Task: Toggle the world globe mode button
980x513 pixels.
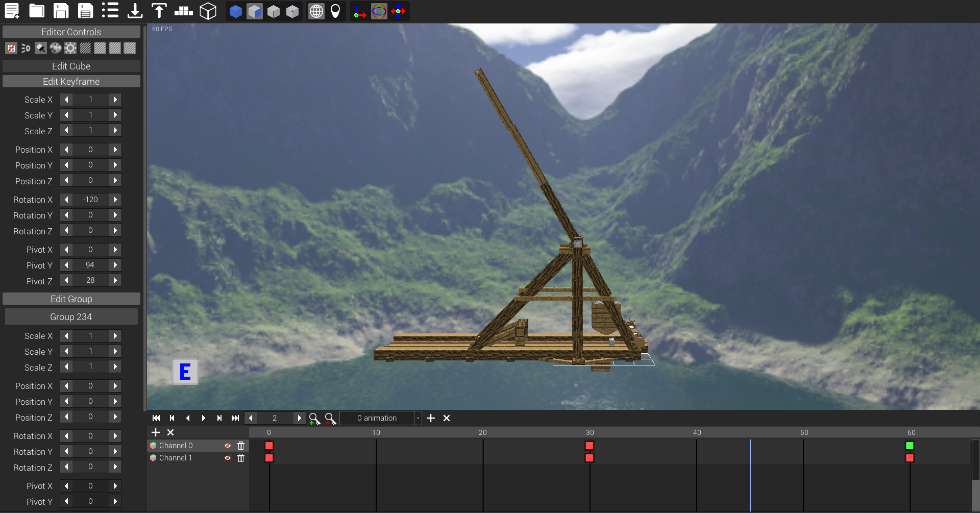Action: (316, 11)
